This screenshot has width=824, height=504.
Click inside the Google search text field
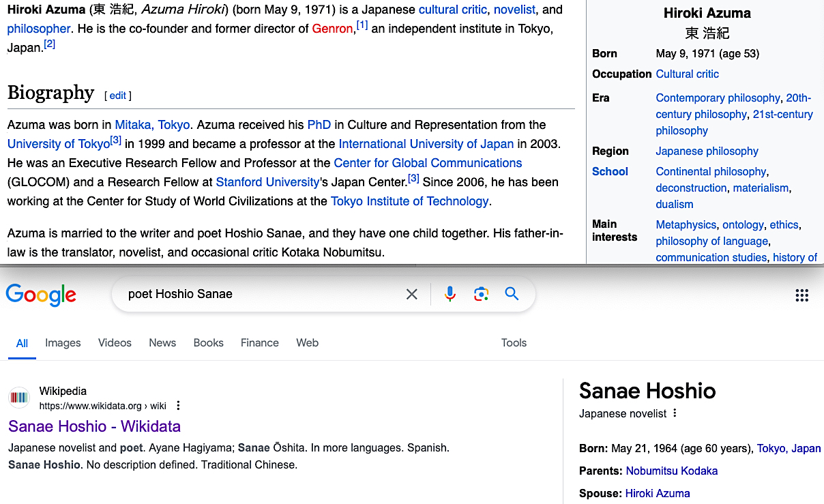click(x=259, y=294)
